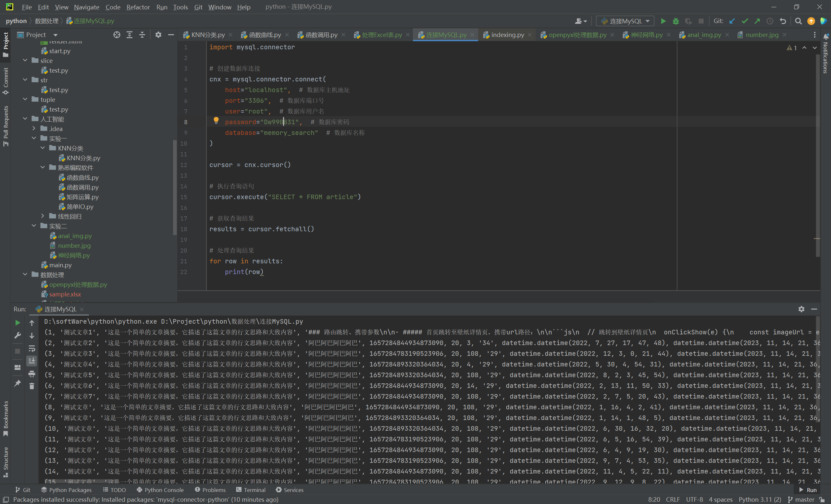Screen dimensions: 831x504
Task: Collapse the KNN分类 folder
Action: click(43, 148)
